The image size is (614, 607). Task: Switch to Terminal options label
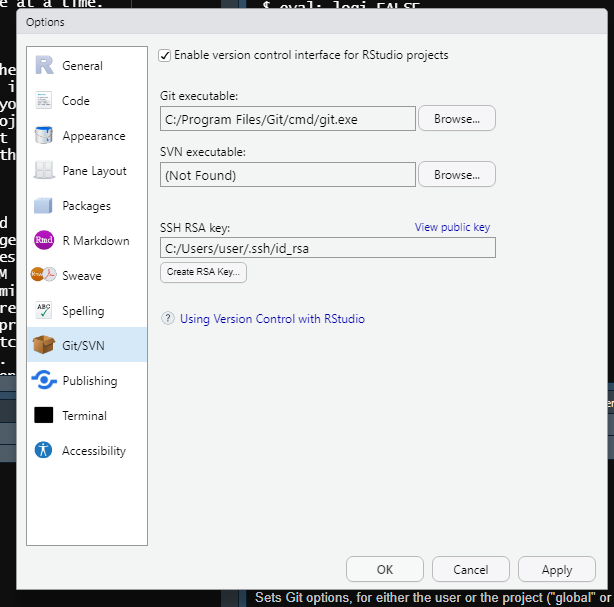point(85,416)
